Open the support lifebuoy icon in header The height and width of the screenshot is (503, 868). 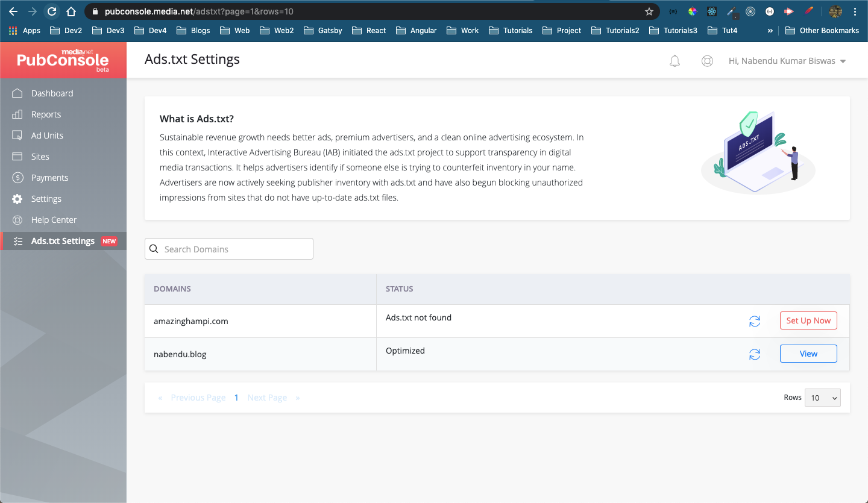click(x=707, y=61)
